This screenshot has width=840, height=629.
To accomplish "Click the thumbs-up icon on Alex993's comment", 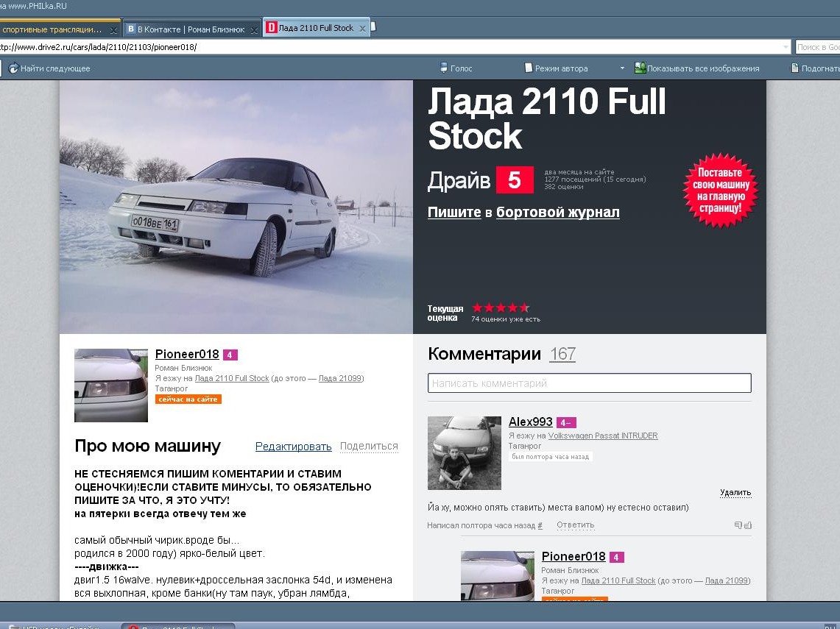I will [748, 525].
